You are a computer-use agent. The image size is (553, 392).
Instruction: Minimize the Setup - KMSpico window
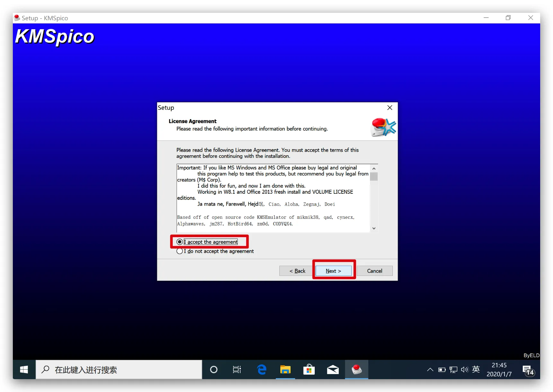[x=486, y=18]
